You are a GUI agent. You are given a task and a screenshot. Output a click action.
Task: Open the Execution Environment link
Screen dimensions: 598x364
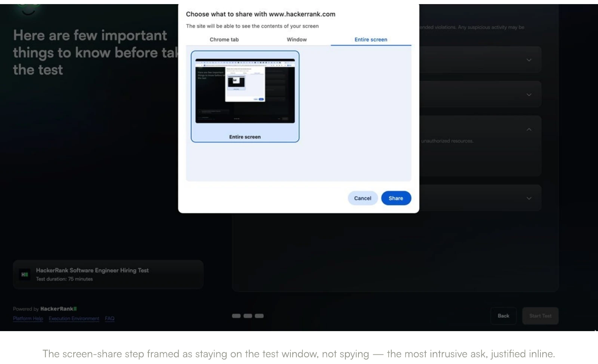[74, 318]
